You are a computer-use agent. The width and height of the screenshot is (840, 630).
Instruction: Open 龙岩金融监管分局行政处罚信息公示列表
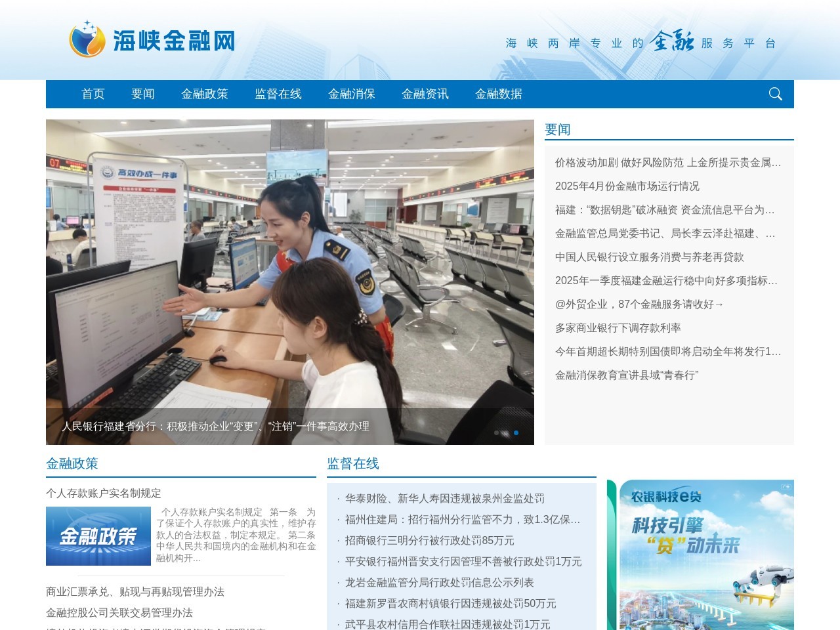pos(440,583)
